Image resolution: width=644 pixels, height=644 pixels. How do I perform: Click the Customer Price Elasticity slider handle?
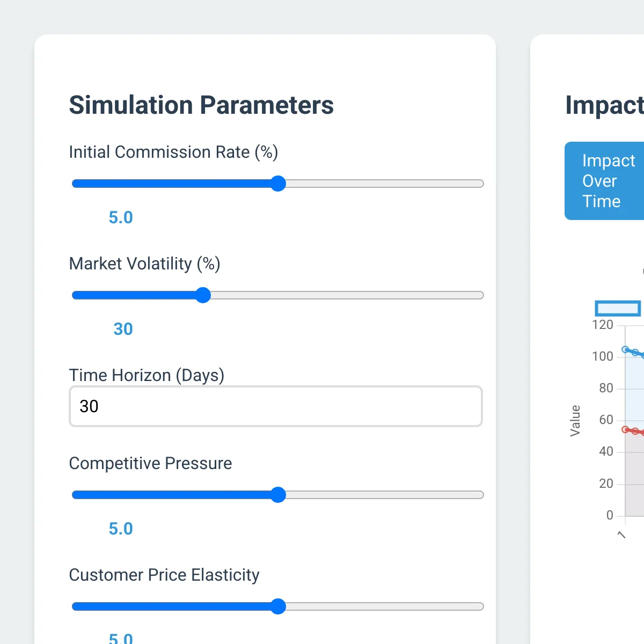(278, 606)
